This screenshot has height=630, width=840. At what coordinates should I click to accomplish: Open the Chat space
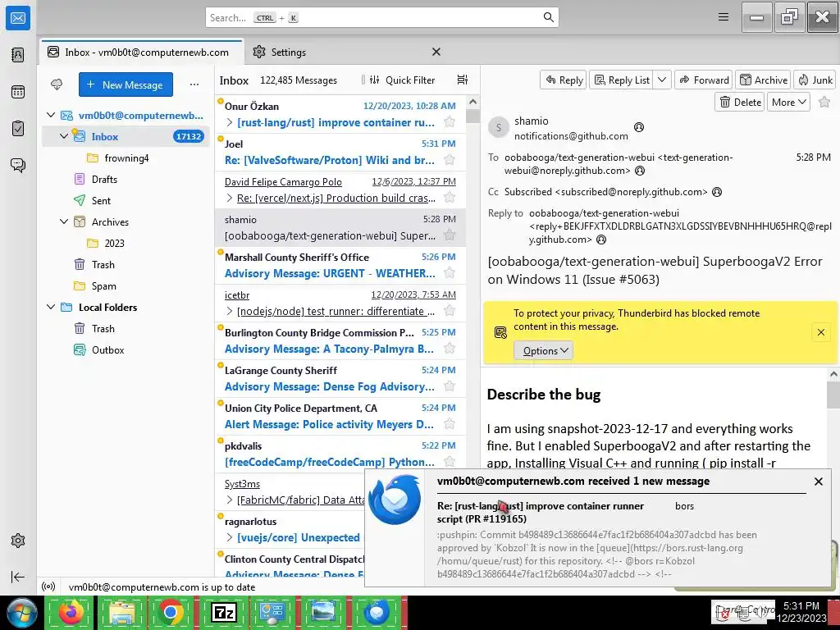click(x=18, y=165)
